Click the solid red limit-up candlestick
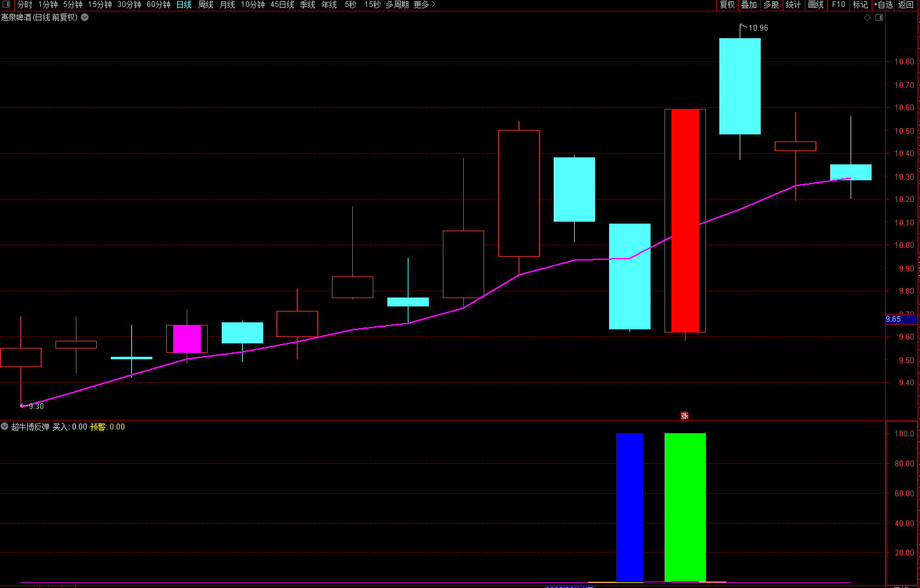This screenshot has height=588, width=920. point(685,220)
